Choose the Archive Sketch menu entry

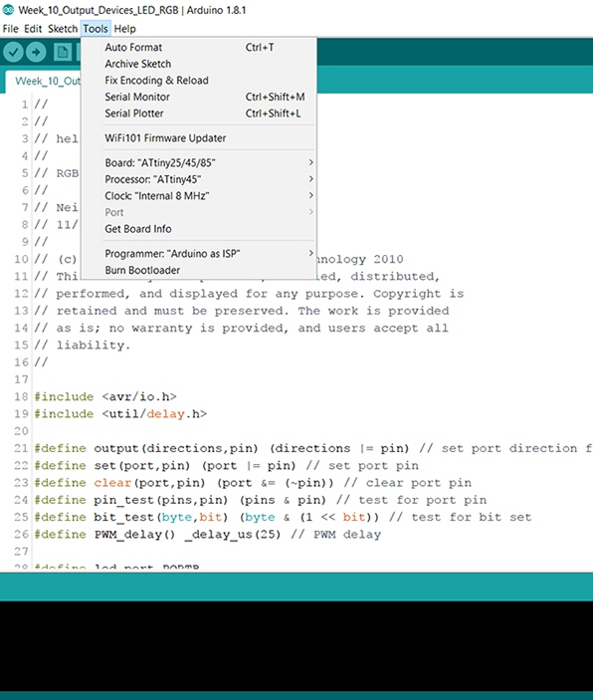pos(199,64)
